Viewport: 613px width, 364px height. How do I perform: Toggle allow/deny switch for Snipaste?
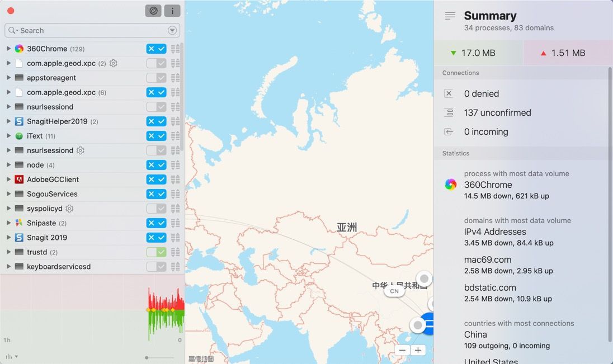(157, 223)
